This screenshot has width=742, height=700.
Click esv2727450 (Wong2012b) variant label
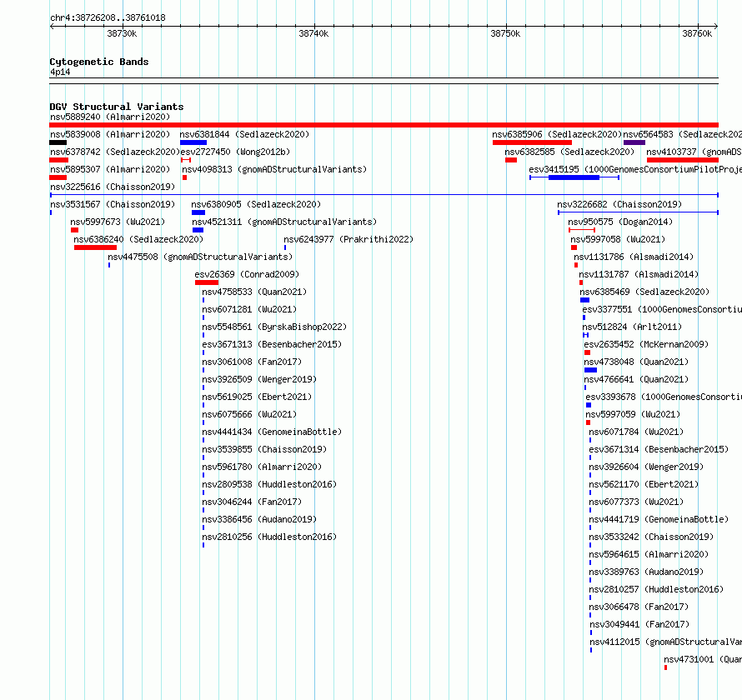(235, 152)
